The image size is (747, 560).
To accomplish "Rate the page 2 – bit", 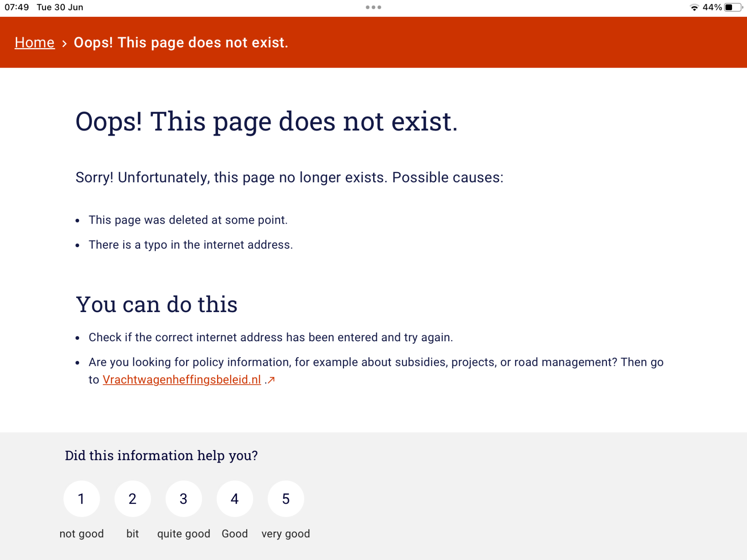I will (133, 499).
